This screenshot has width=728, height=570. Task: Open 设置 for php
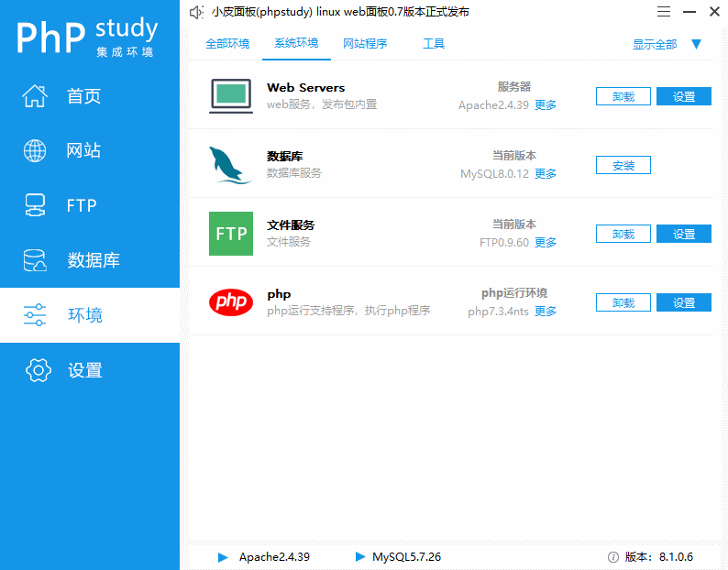(x=684, y=302)
